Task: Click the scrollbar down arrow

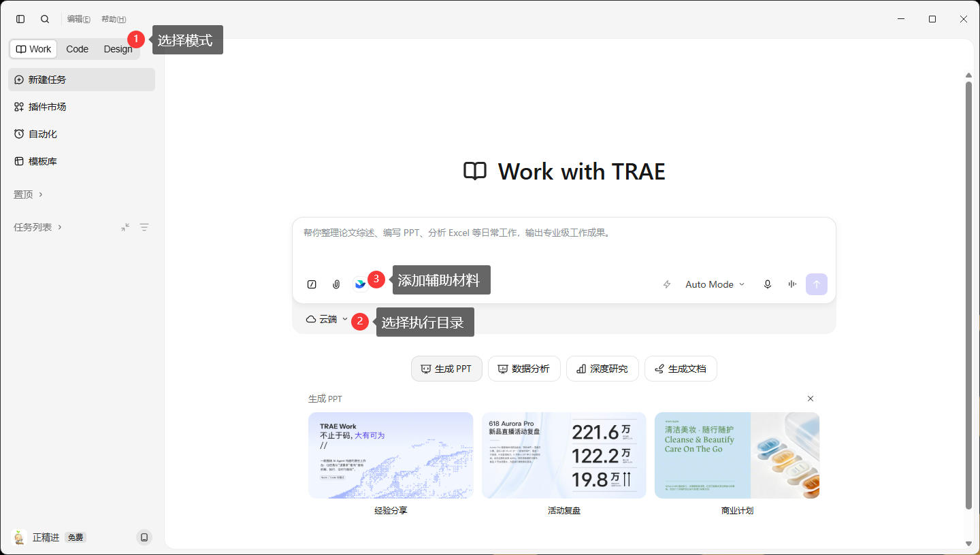Action: click(x=969, y=543)
